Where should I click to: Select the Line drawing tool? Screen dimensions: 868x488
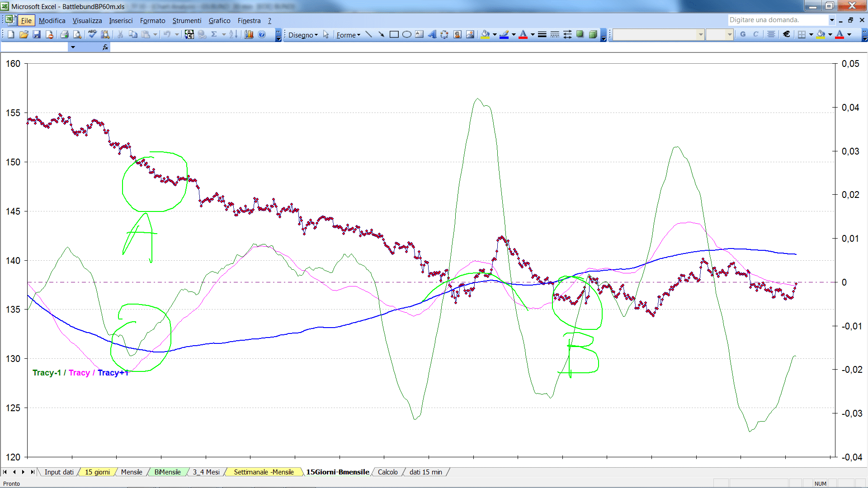(369, 34)
